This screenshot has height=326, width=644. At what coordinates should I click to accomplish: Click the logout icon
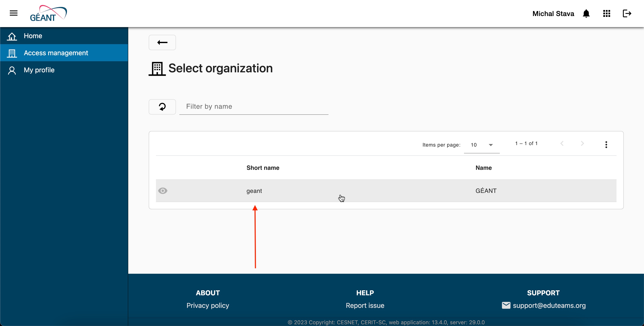(627, 13)
